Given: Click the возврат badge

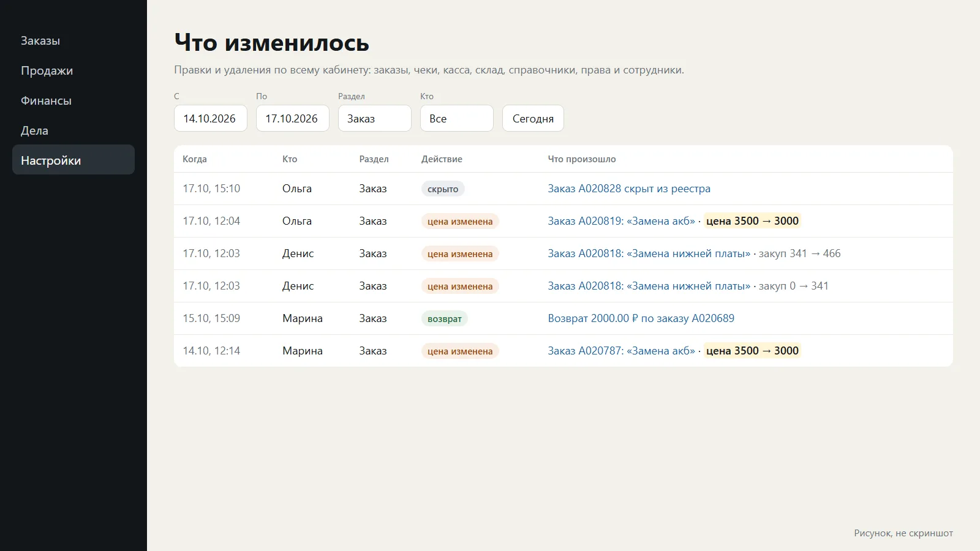Looking at the screenshot, I should pyautogui.click(x=445, y=318).
